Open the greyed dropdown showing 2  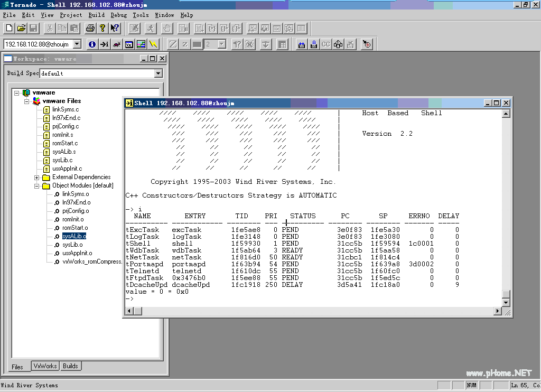pos(221,44)
